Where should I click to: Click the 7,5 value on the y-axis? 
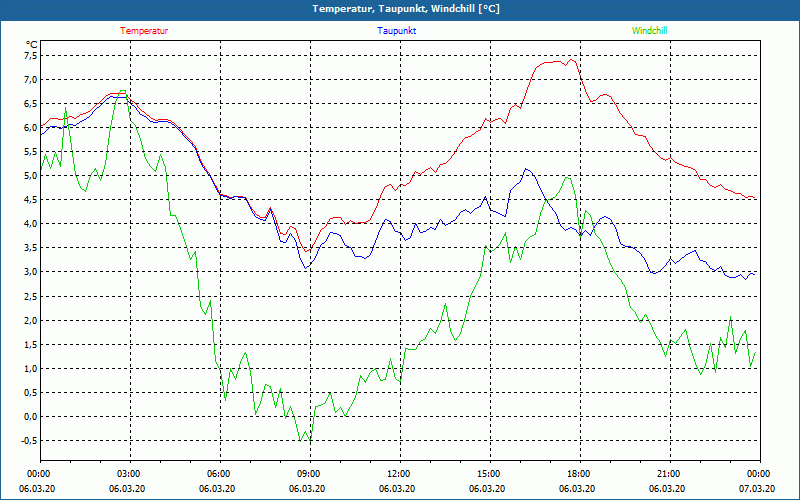[x=31, y=55]
